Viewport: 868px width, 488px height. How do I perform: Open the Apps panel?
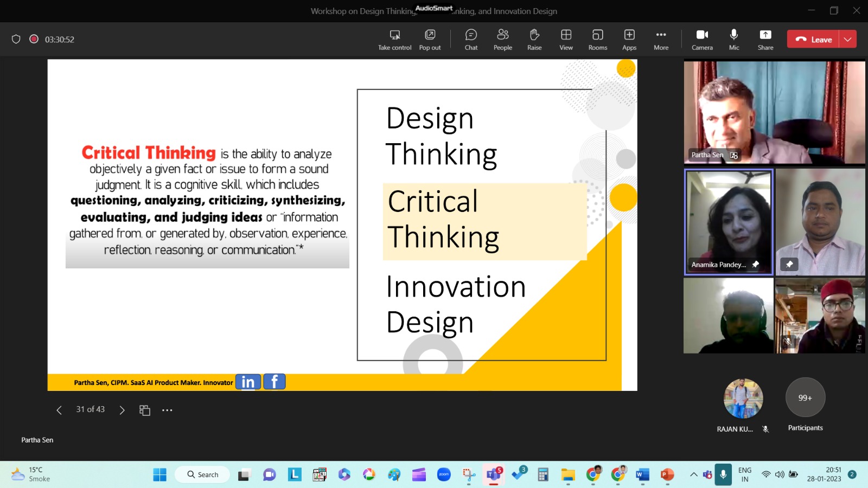coord(629,40)
